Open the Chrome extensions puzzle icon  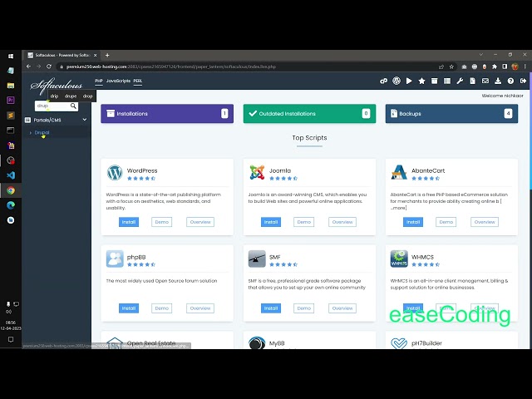point(495,66)
